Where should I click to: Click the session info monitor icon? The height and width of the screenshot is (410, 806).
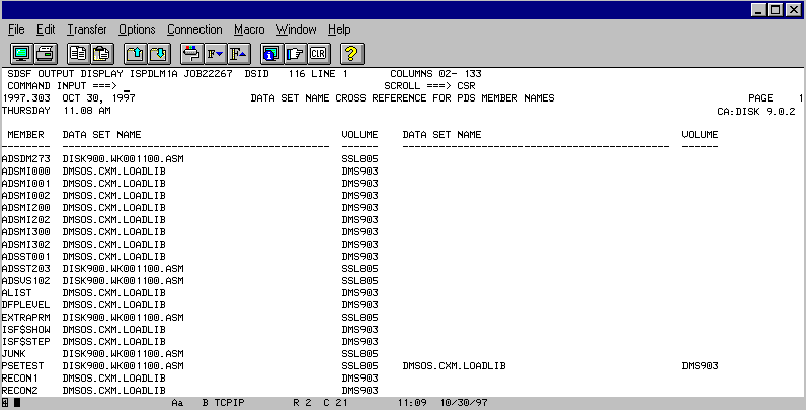(270, 53)
